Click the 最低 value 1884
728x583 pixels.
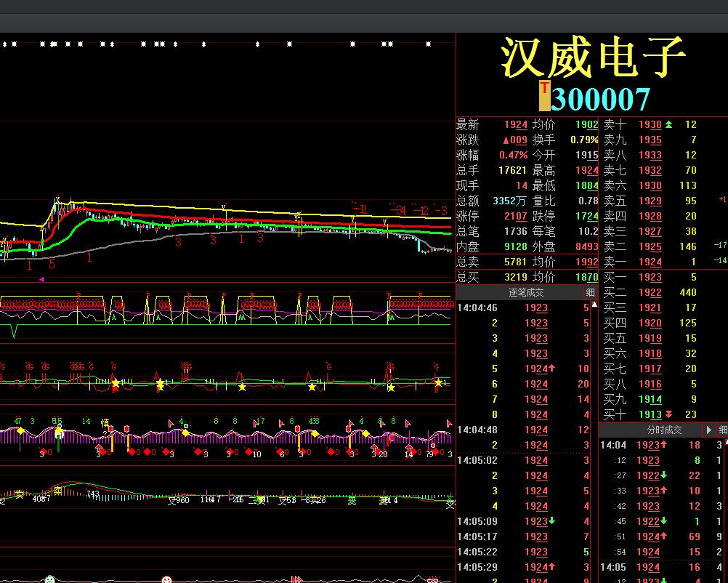[587, 186]
